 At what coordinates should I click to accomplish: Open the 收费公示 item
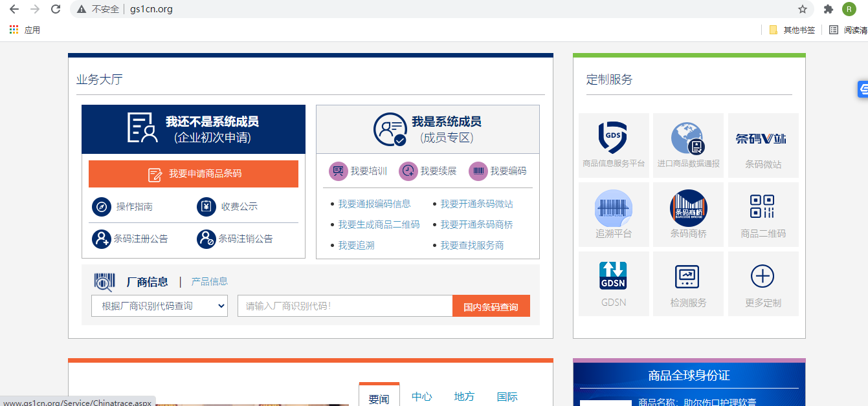click(239, 207)
